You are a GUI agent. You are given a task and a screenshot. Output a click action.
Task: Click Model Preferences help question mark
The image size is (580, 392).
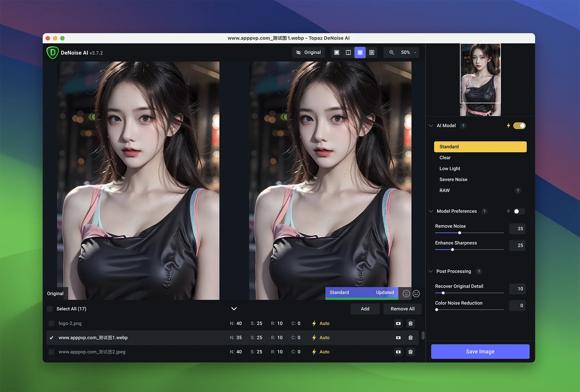pos(484,211)
